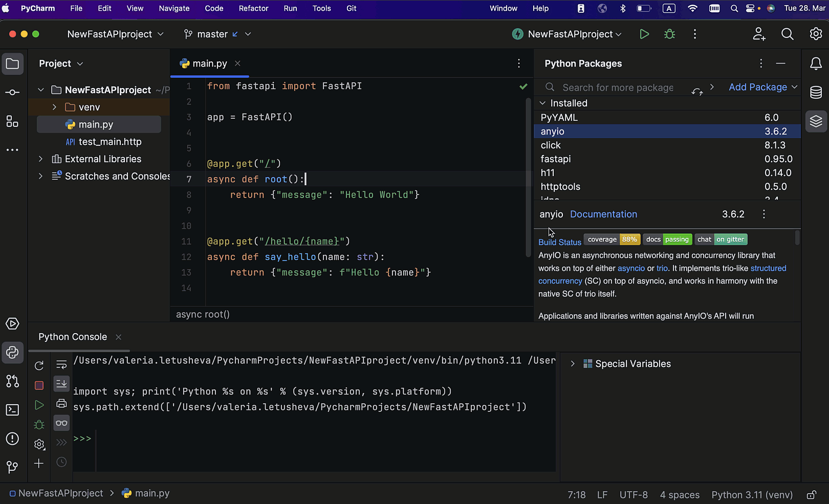829x504 pixels.
Task: Toggle soft-wrap in the Python Console
Action: click(61, 365)
